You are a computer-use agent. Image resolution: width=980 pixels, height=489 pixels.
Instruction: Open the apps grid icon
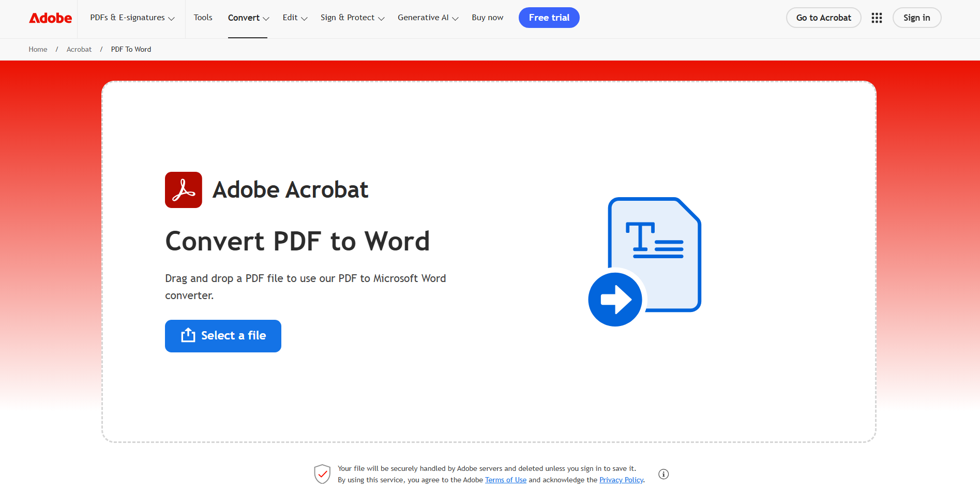point(877,18)
